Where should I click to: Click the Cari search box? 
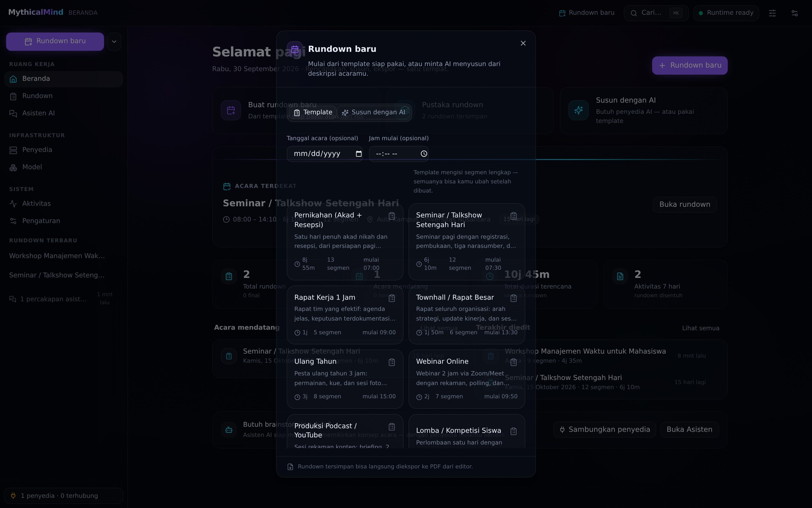(656, 13)
